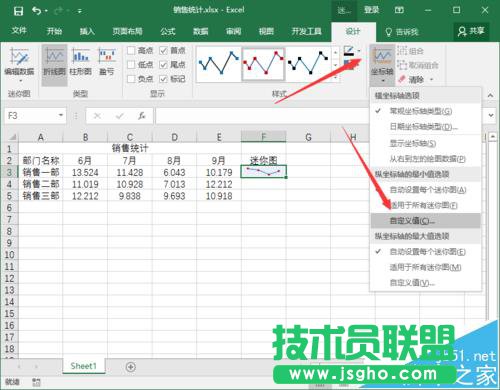The height and width of the screenshot is (390, 500).
Task: Switch to the 数据 tab
Action: (201, 31)
